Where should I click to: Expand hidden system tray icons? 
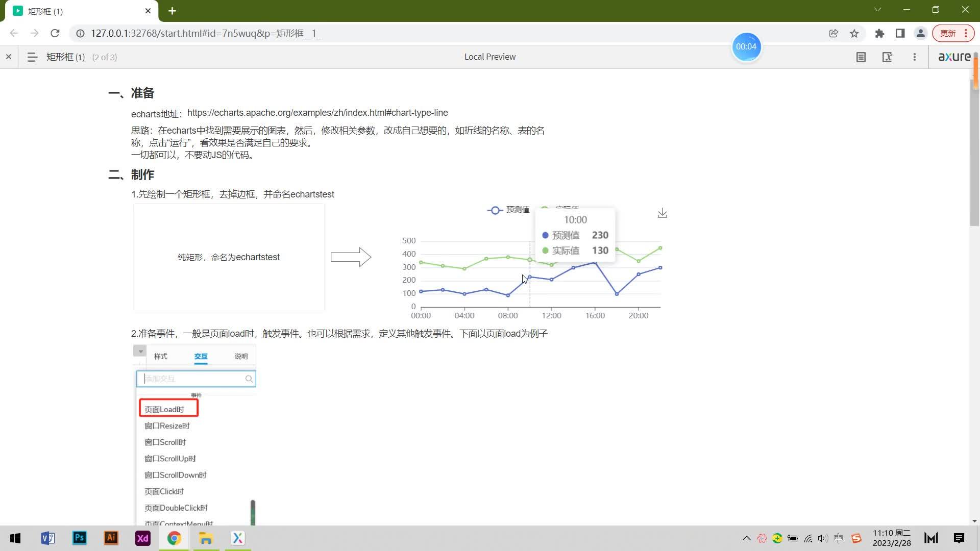pyautogui.click(x=746, y=538)
